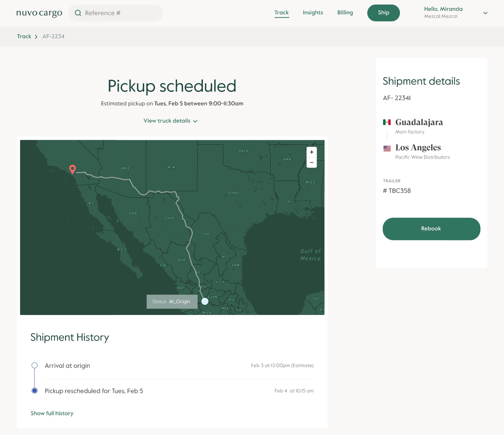This screenshot has width=504, height=435.
Task: Expand View truck details
Action: (x=170, y=121)
